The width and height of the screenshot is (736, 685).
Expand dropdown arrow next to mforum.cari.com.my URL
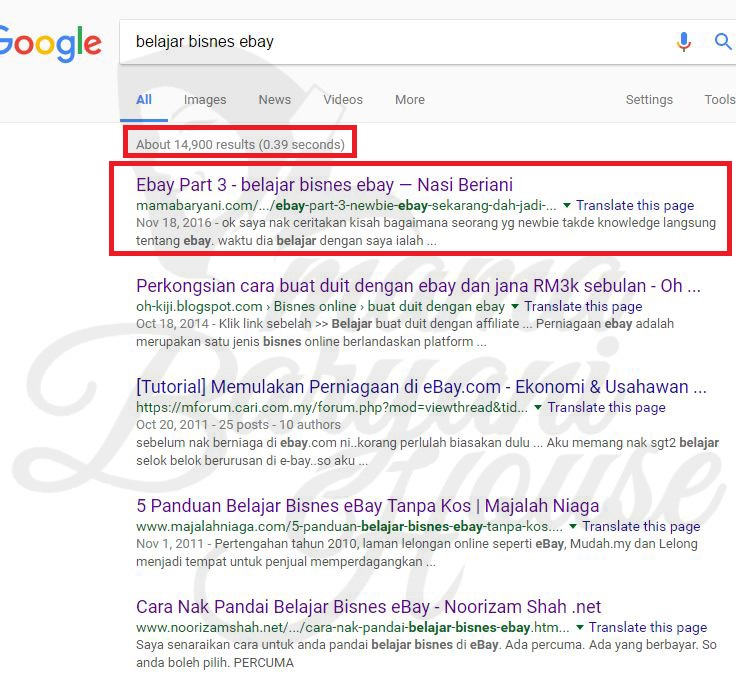pos(538,407)
